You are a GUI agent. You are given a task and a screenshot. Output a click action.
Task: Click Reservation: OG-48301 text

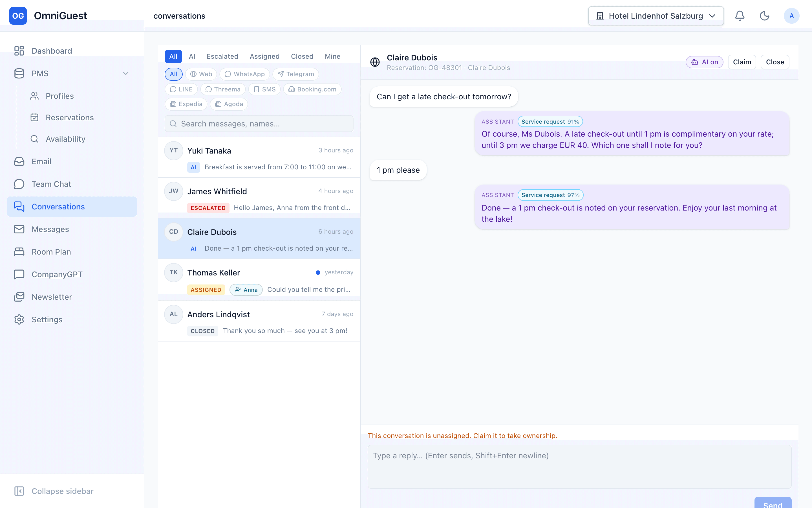424,68
